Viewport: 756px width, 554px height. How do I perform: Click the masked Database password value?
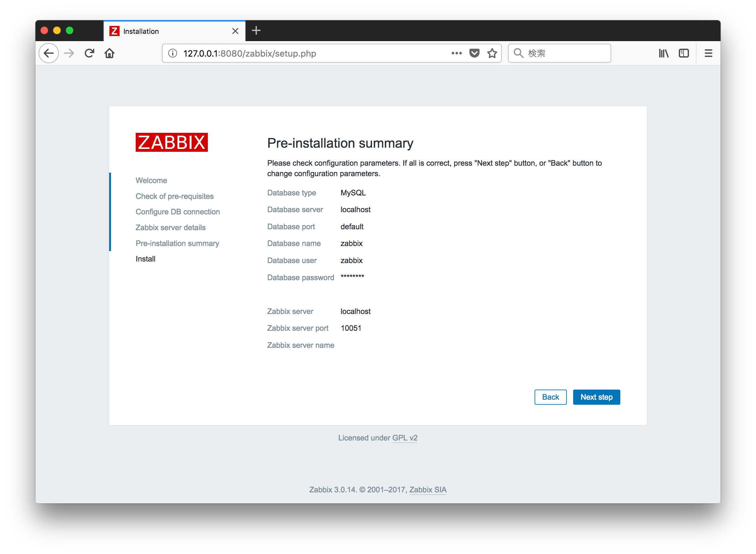point(352,277)
